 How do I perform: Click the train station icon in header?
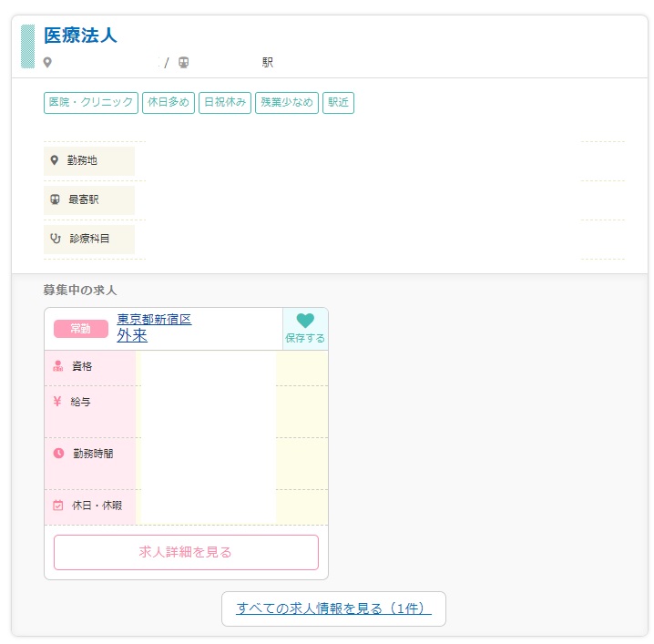(x=184, y=63)
